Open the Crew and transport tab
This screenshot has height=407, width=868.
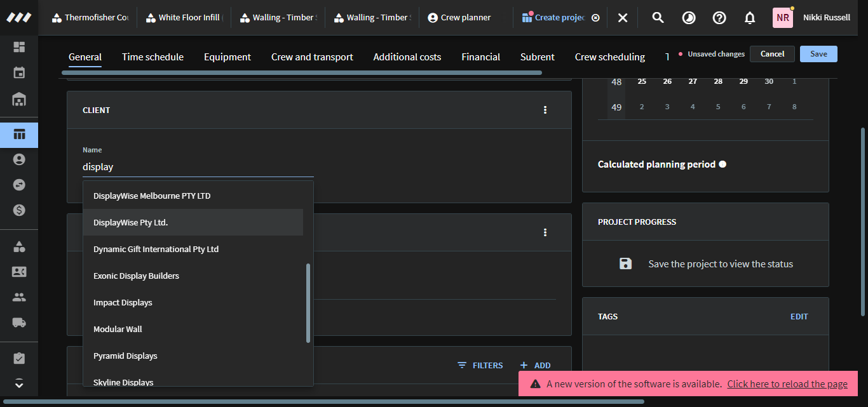(312, 57)
